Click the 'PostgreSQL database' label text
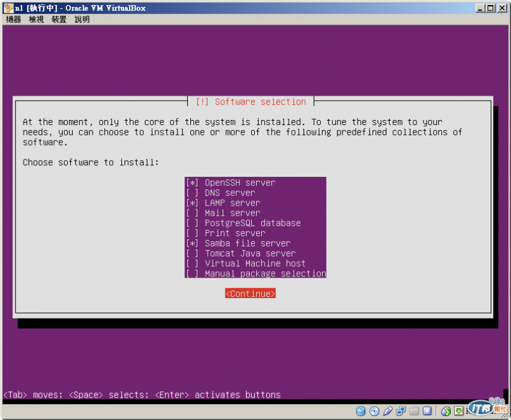 coord(252,223)
